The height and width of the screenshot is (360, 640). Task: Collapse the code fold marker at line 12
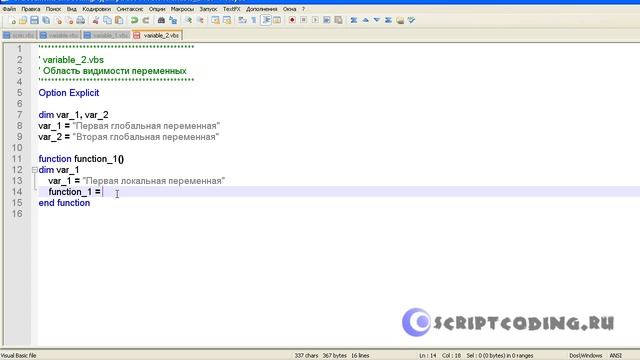click(35, 170)
